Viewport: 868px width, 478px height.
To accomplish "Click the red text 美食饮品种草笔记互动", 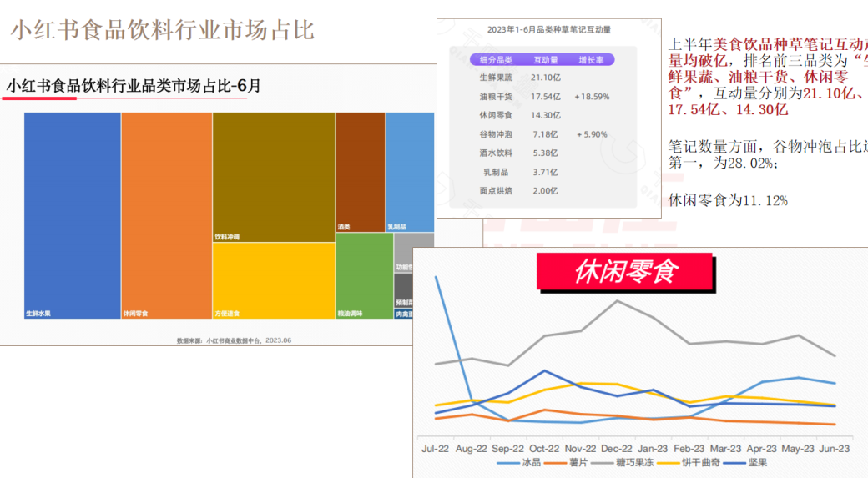I will tap(790, 44).
